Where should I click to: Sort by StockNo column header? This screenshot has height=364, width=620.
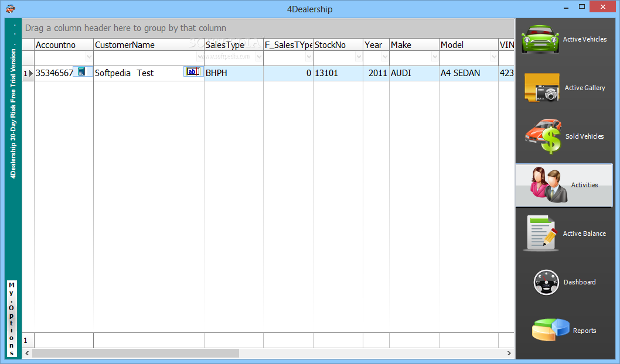pos(338,44)
